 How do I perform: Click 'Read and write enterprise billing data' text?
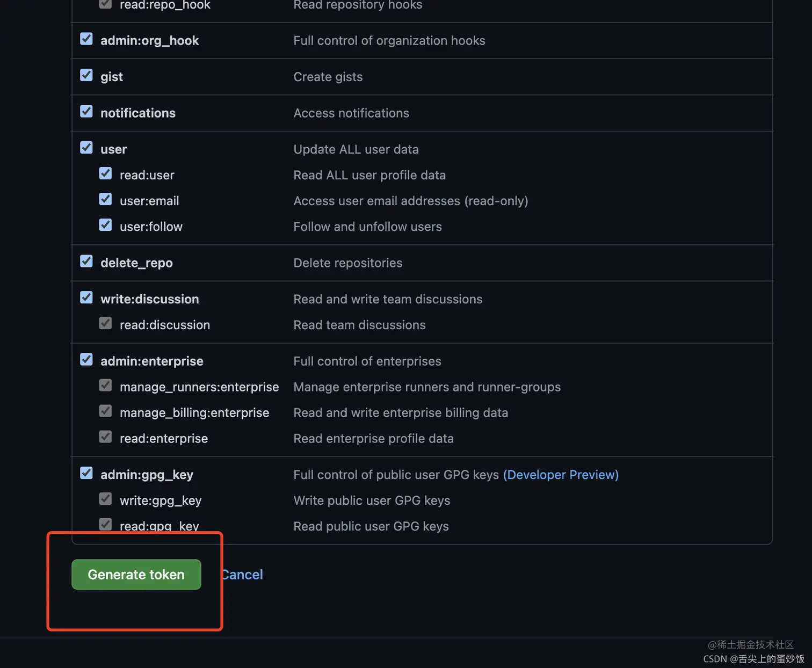(x=401, y=413)
